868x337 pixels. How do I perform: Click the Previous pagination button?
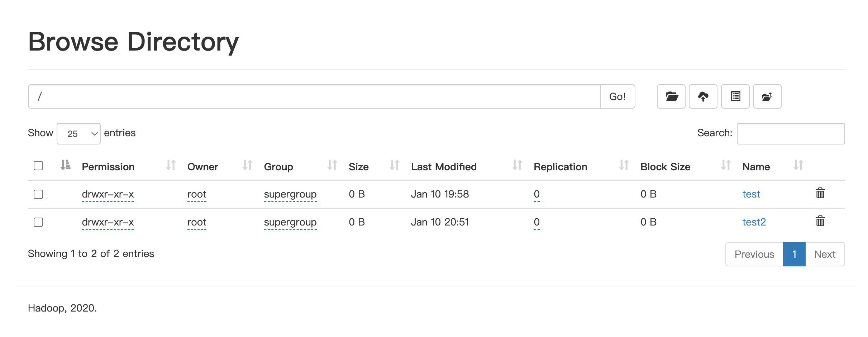coord(754,254)
